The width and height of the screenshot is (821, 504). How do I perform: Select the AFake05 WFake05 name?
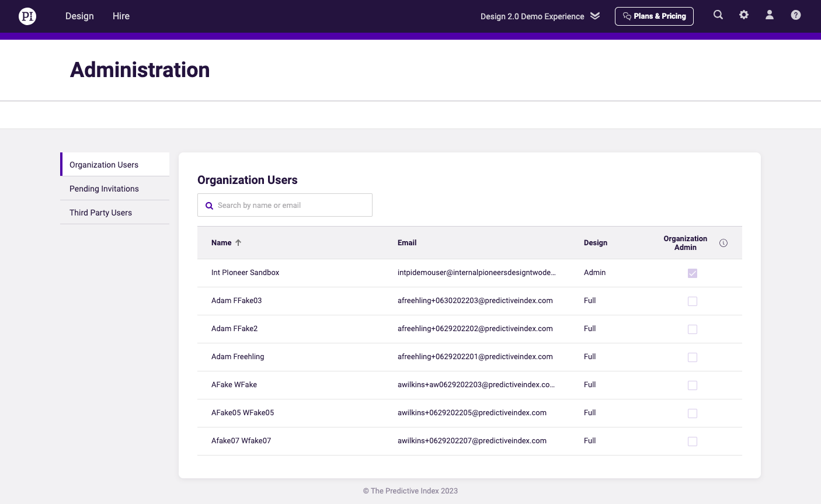point(242,413)
